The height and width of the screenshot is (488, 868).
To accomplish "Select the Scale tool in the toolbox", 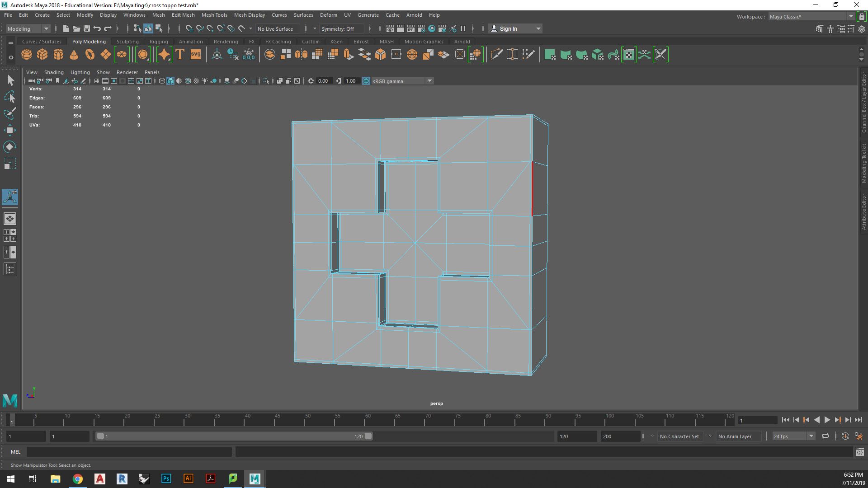I will click(x=10, y=164).
